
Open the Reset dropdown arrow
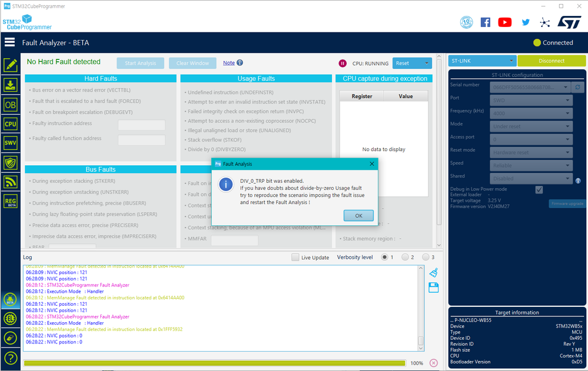click(x=426, y=63)
